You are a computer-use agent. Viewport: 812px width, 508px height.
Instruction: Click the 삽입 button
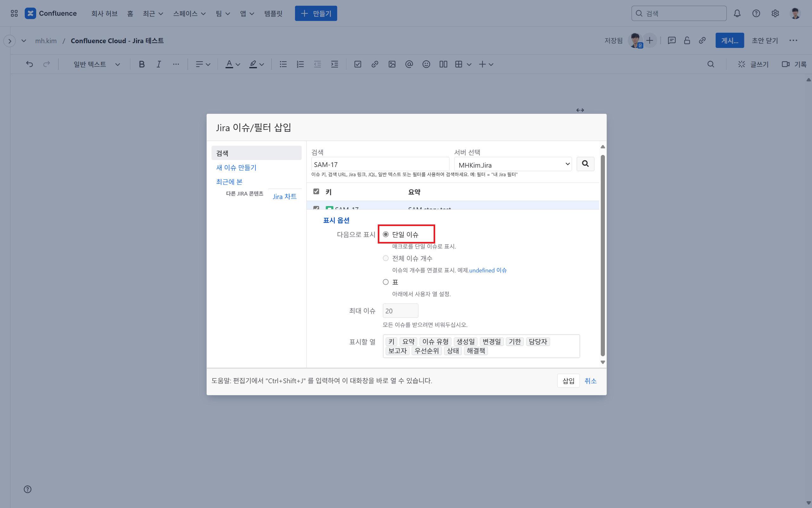click(x=568, y=381)
